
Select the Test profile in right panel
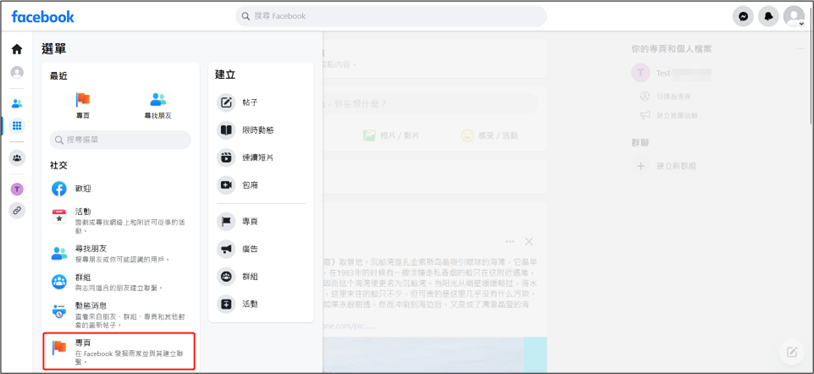(x=671, y=73)
